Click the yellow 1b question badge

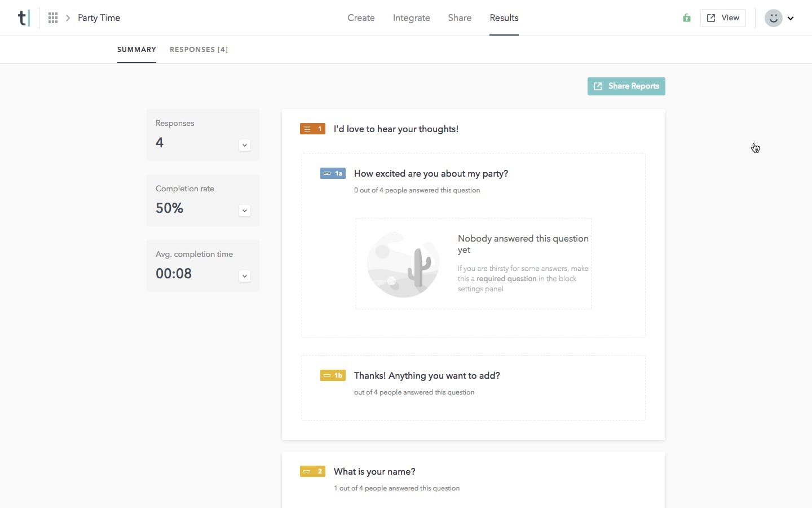[333, 376]
